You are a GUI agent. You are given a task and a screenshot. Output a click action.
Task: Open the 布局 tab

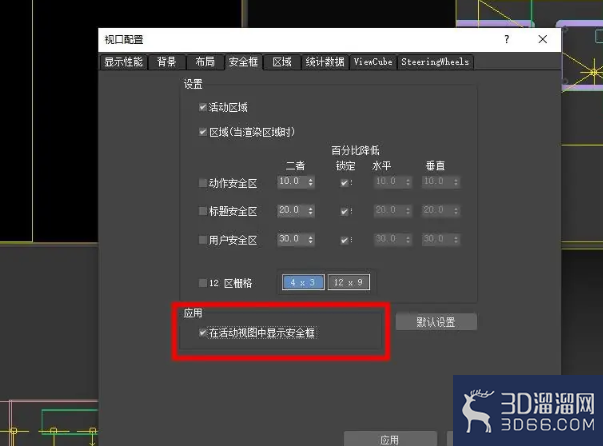[205, 62]
